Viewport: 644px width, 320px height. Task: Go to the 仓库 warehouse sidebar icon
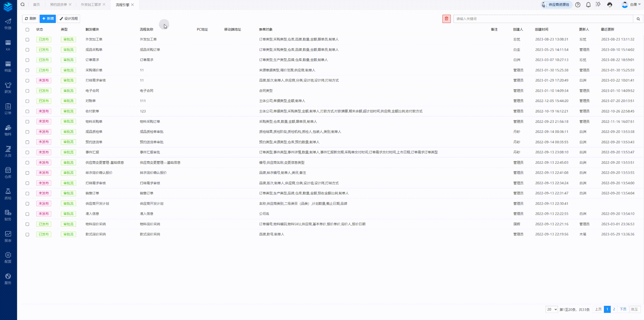point(8,173)
